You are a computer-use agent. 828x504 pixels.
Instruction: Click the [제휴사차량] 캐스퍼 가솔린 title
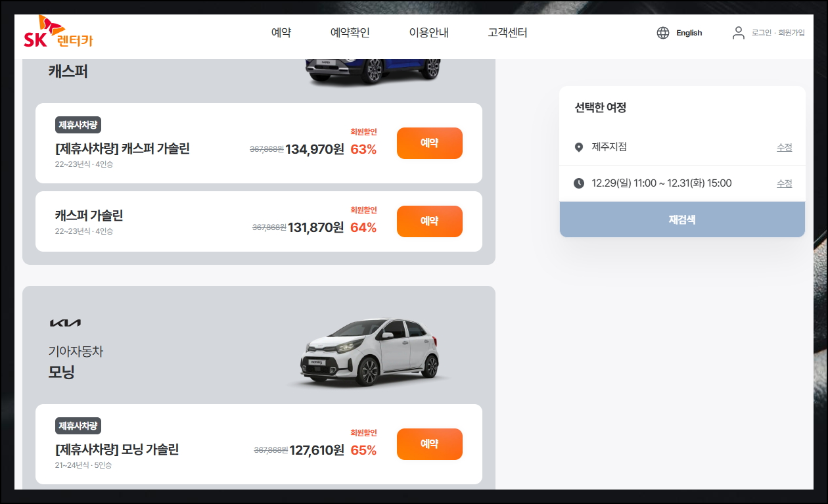[x=122, y=149]
